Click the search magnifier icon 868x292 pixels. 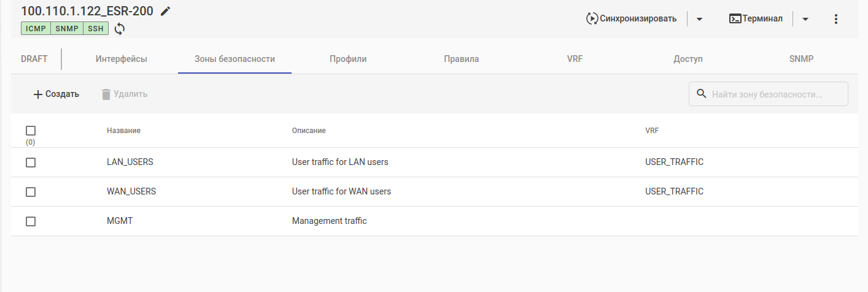coord(702,94)
